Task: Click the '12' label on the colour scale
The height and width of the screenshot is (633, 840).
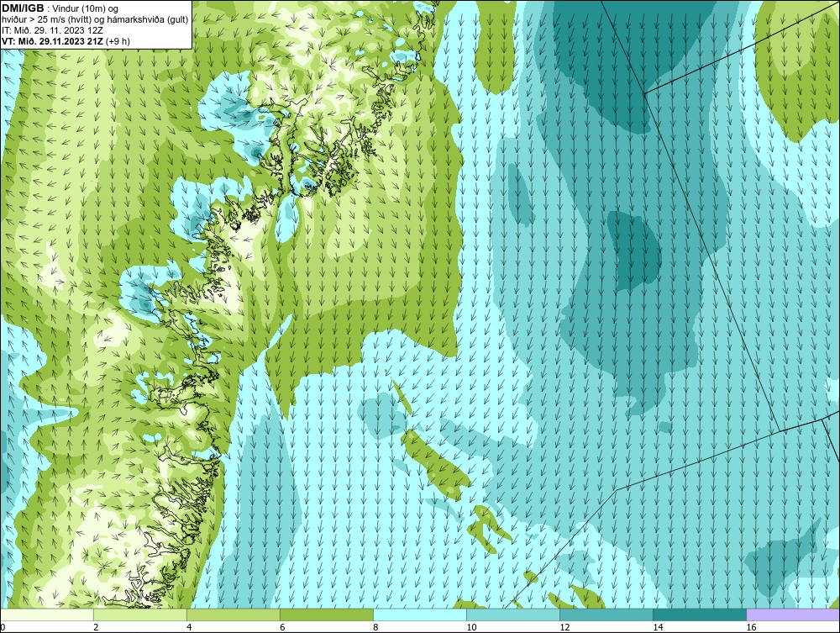Action: [x=564, y=627]
